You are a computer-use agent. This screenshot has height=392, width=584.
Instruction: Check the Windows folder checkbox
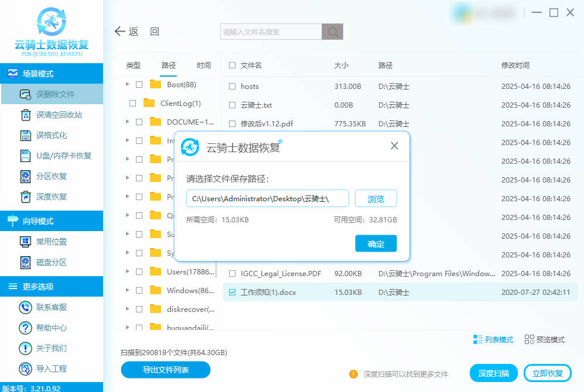139,290
